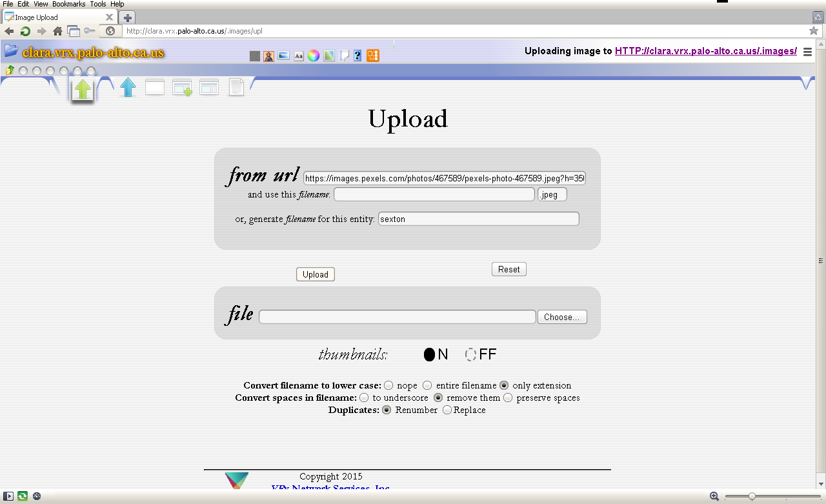Click the window with green plus icon
826x504 pixels.
(x=182, y=88)
